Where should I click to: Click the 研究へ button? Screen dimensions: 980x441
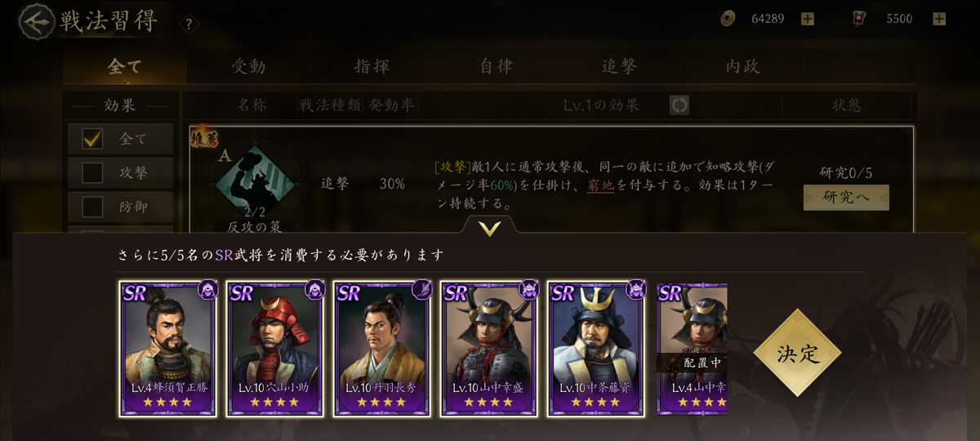click(x=846, y=197)
